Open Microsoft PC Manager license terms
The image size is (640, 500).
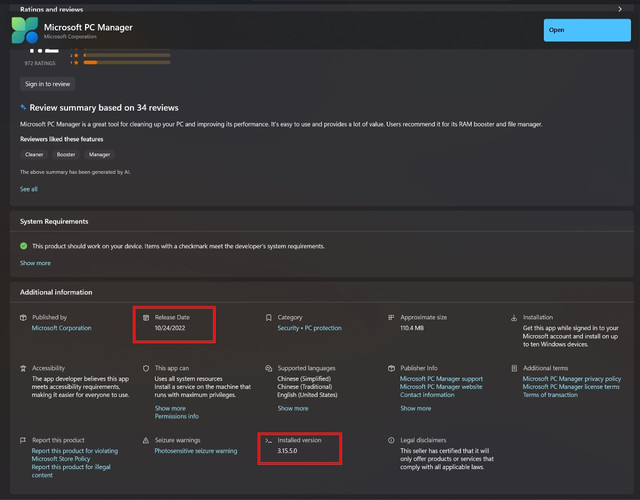pyautogui.click(x=571, y=387)
